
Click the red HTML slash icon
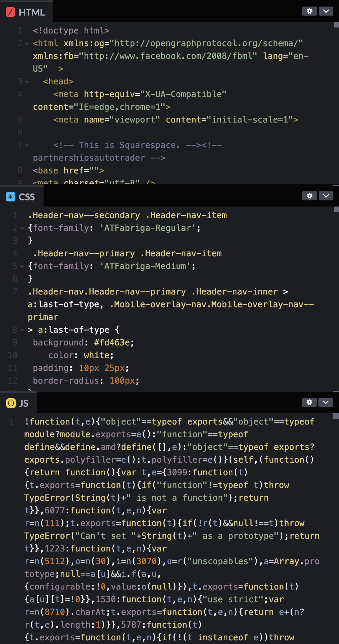[10, 12]
